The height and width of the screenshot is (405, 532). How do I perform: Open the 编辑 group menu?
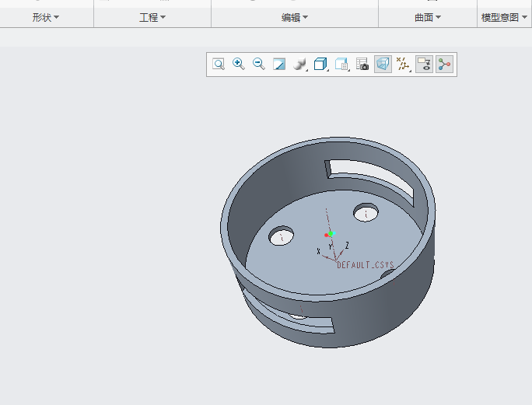click(295, 17)
